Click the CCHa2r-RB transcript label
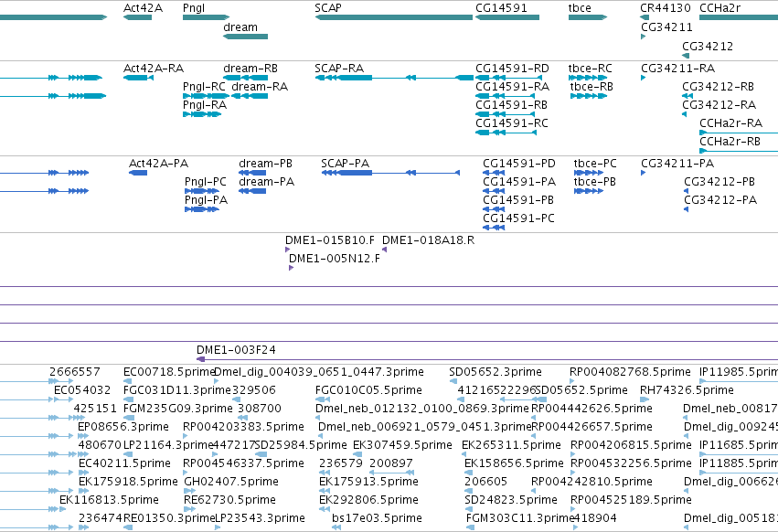This screenshot has width=778, height=532. (x=730, y=142)
